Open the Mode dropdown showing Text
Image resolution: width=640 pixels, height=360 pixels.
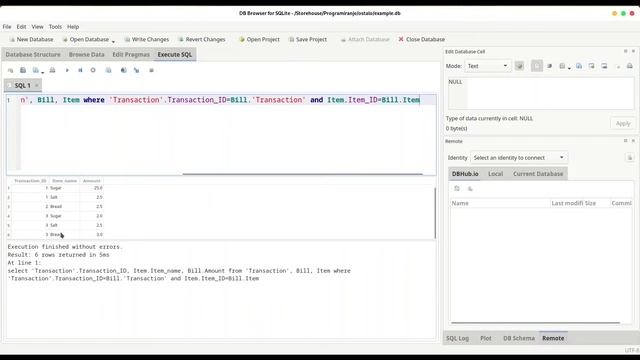(x=487, y=66)
